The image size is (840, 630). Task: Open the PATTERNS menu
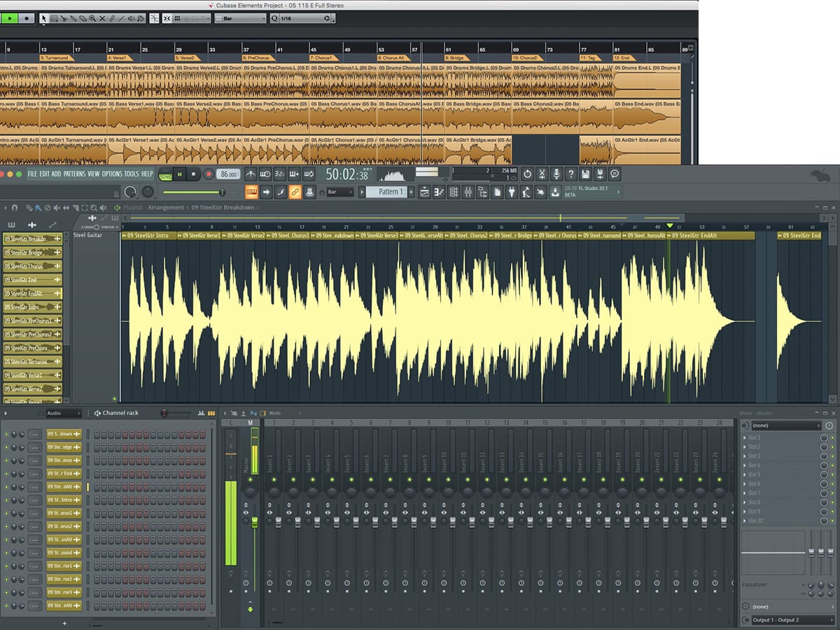pyautogui.click(x=73, y=174)
